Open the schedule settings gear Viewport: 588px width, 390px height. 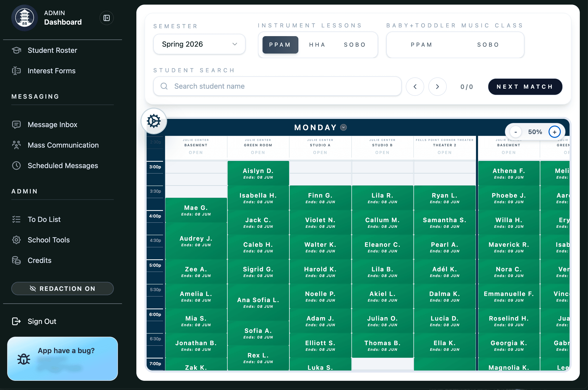point(154,121)
